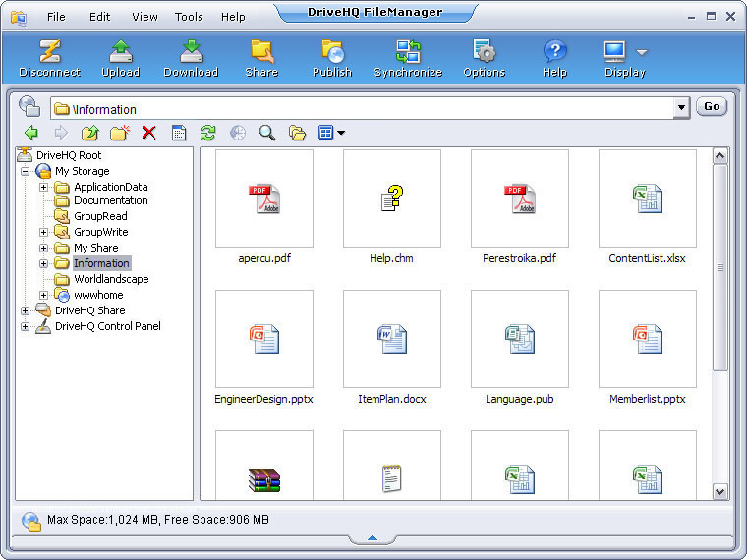Click the view mode grid icon

click(326, 133)
